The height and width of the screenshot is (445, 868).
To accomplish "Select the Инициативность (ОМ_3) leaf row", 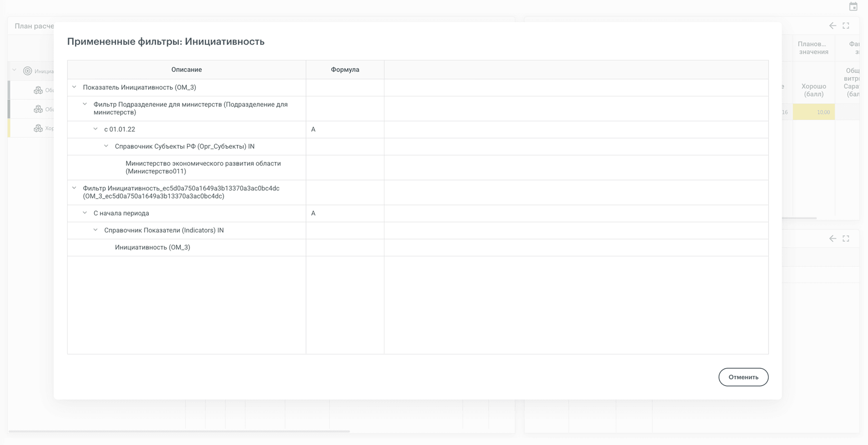I will coord(418,247).
